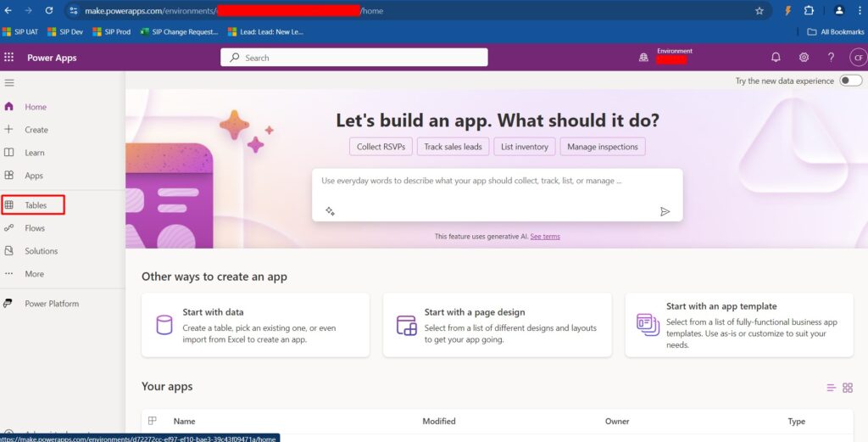
Task: Open the SIP Change Request bookmark
Action: pos(180,31)
